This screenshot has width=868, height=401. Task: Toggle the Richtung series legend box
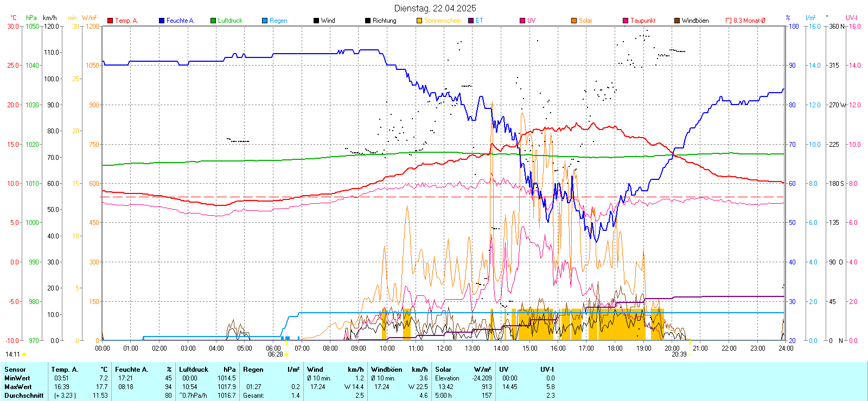coord(368,21)
